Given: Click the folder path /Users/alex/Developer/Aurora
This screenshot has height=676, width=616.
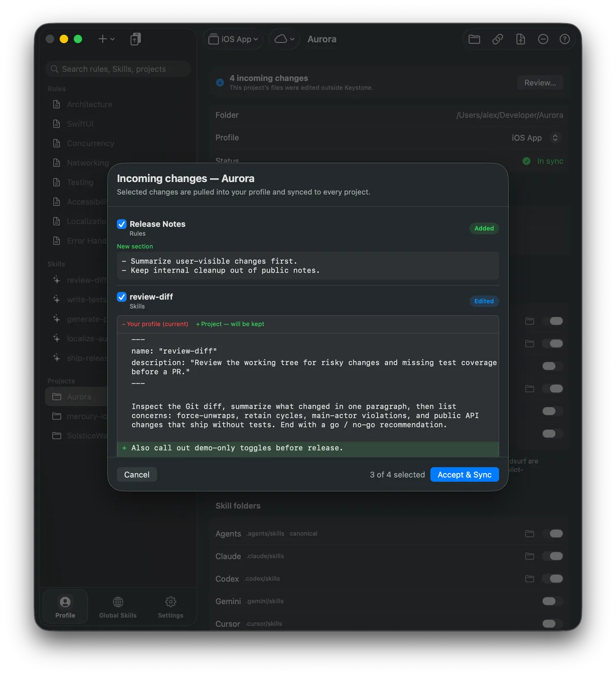Looking at the screenshot, I should (x=510, y=115).
